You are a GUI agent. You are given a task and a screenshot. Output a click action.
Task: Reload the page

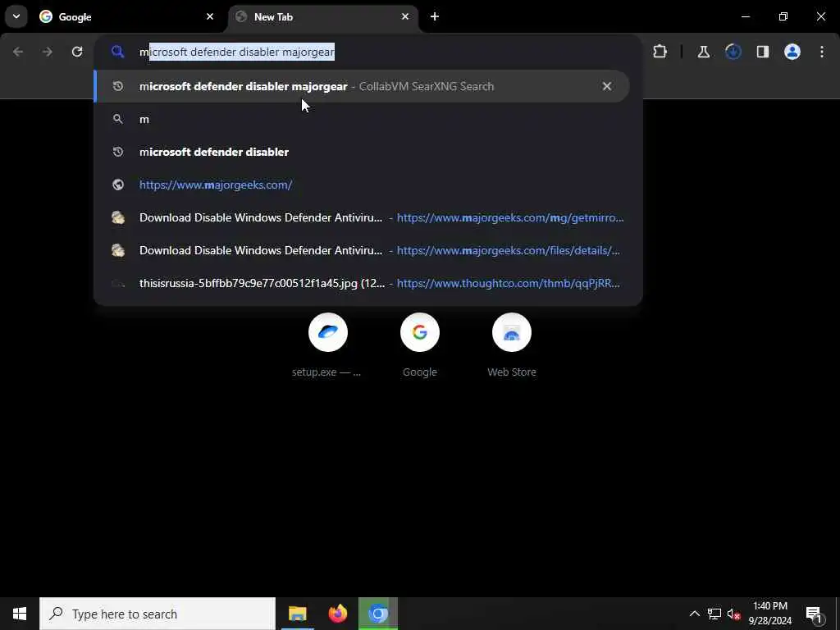[x=77, y=52]
